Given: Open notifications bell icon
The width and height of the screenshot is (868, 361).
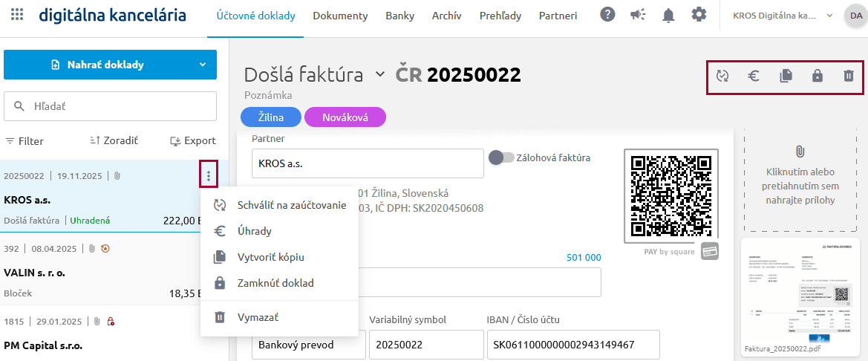Looking at the screenshot, I should coord(668,15).
